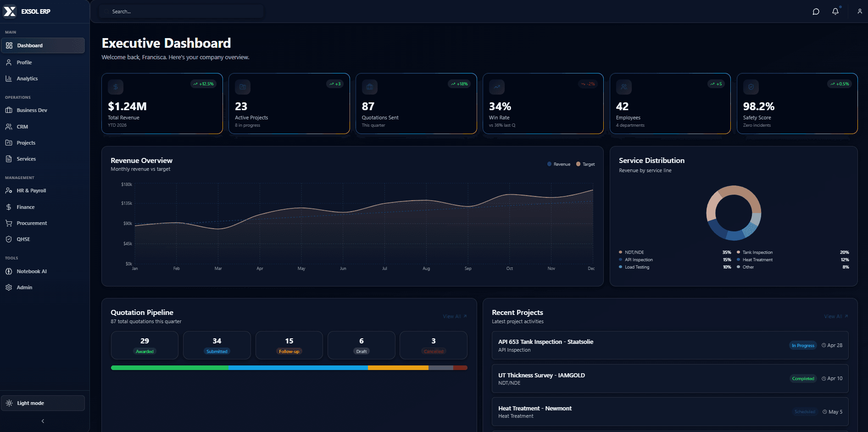Click the Safety Score shield icon
This screenshot has height=432, width=868.
[751, 87]
